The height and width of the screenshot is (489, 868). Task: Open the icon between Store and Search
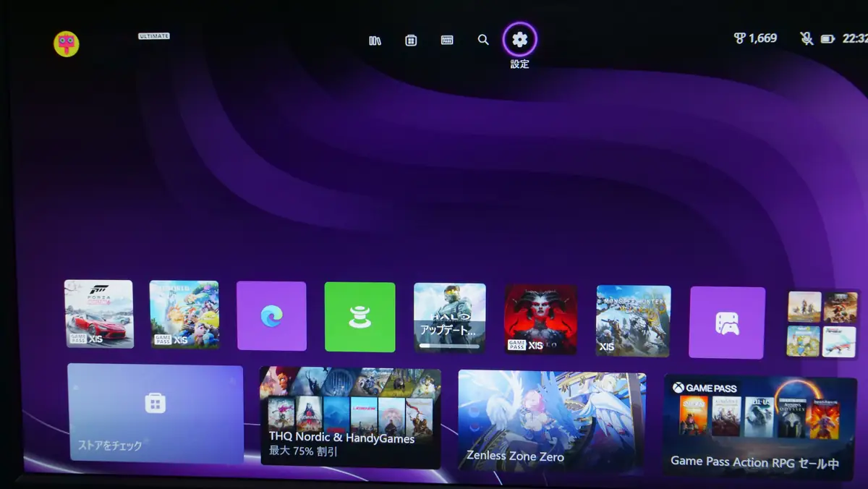[447, 41]
